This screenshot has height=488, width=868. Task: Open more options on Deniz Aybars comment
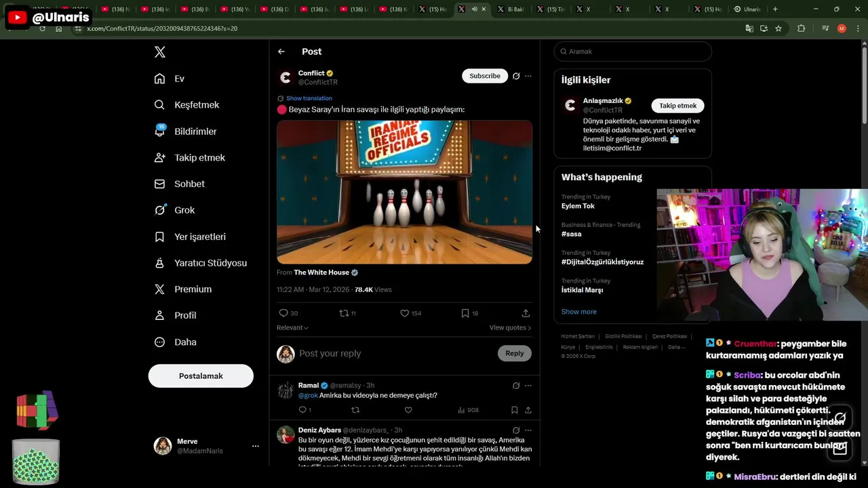coord(528,430)
